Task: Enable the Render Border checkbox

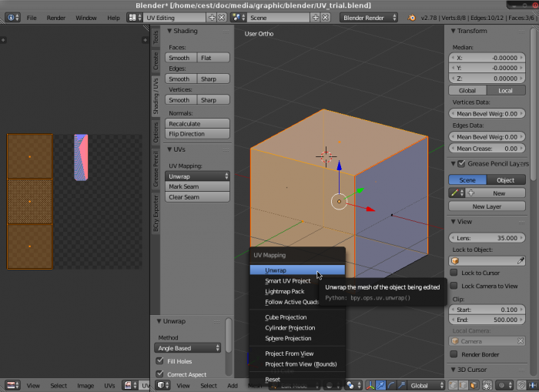Action: (x=454, y=354)
